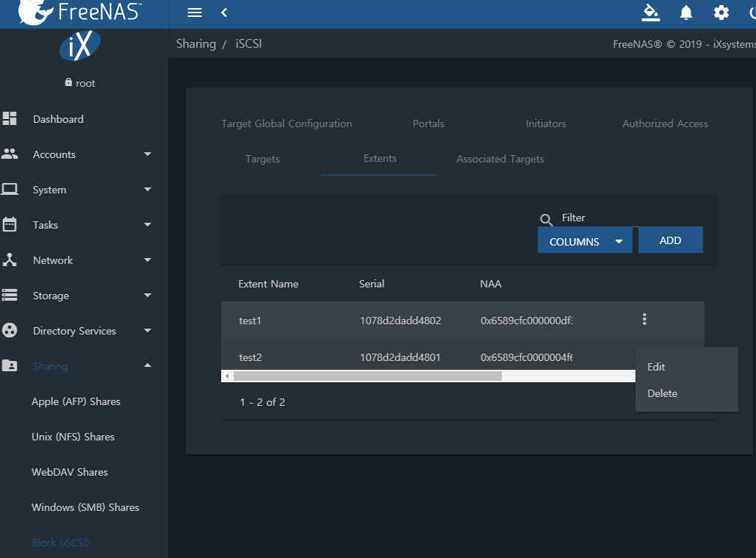Open the COLUMNS dropdown

point(585,240)
